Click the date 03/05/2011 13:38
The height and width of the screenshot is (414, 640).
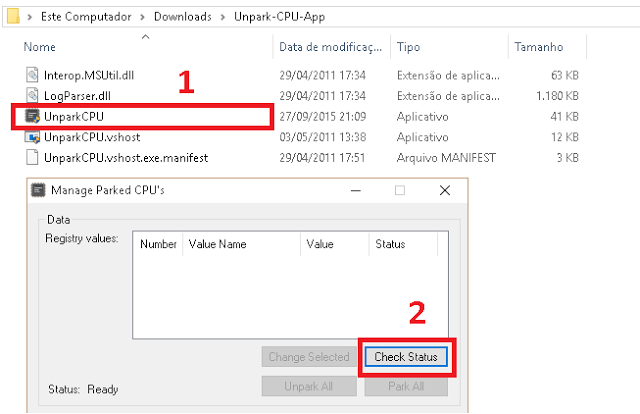coord(322,137)
